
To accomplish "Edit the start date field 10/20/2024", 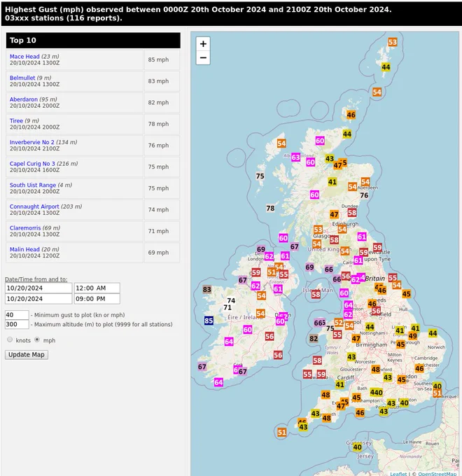I will pos(38,288).
